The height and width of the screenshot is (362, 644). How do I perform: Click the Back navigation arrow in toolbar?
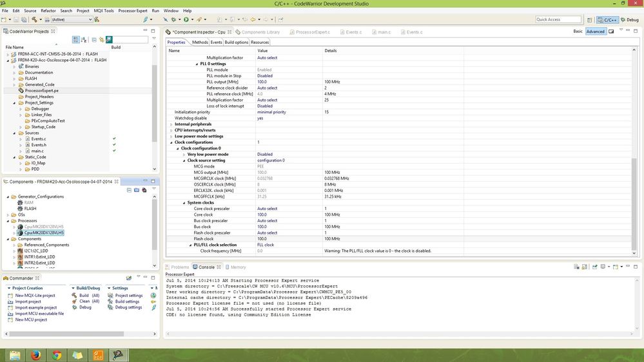coord(253,19)
